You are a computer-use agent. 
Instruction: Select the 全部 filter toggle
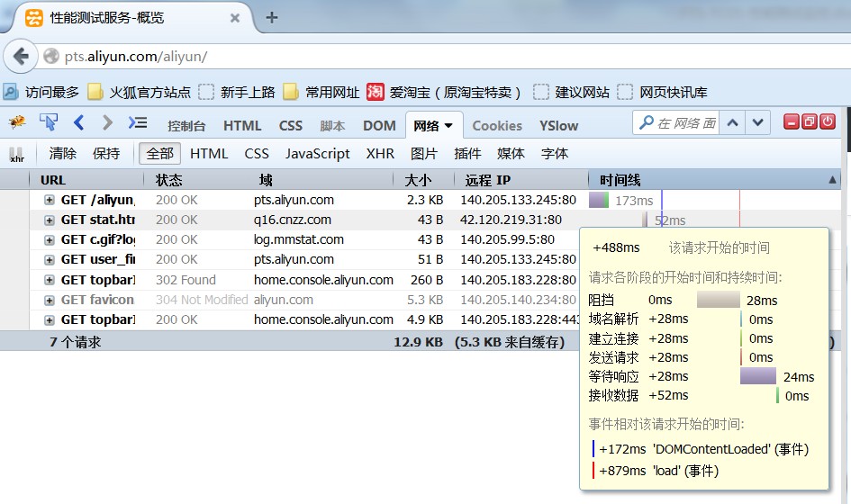[x=159, y=154]
